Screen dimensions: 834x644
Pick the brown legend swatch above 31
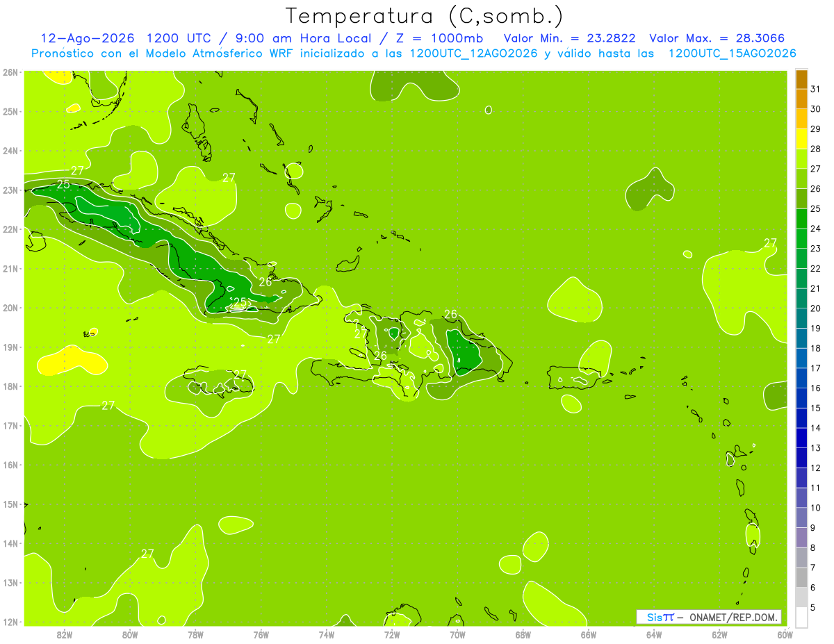[801, 79]
